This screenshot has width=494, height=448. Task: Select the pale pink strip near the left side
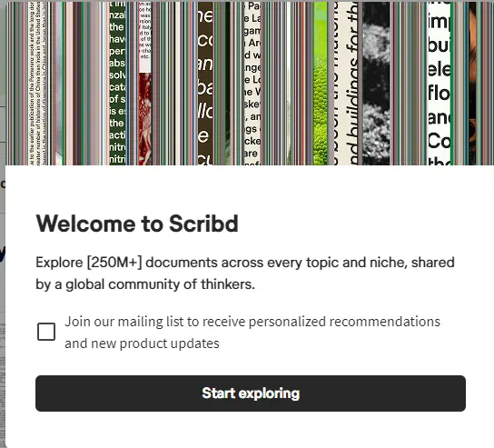[69, 83]
